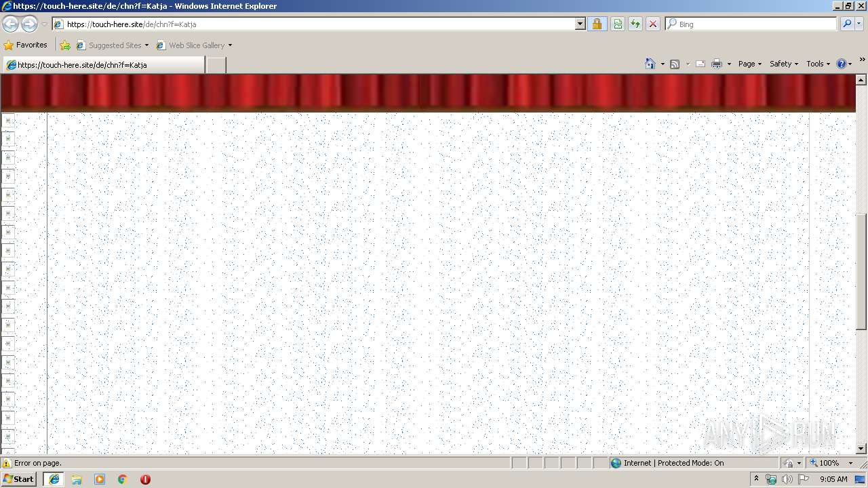Open the recent pages dropdown beside navigation arrows
Screen dimensions: 868x488
point(44,24)
